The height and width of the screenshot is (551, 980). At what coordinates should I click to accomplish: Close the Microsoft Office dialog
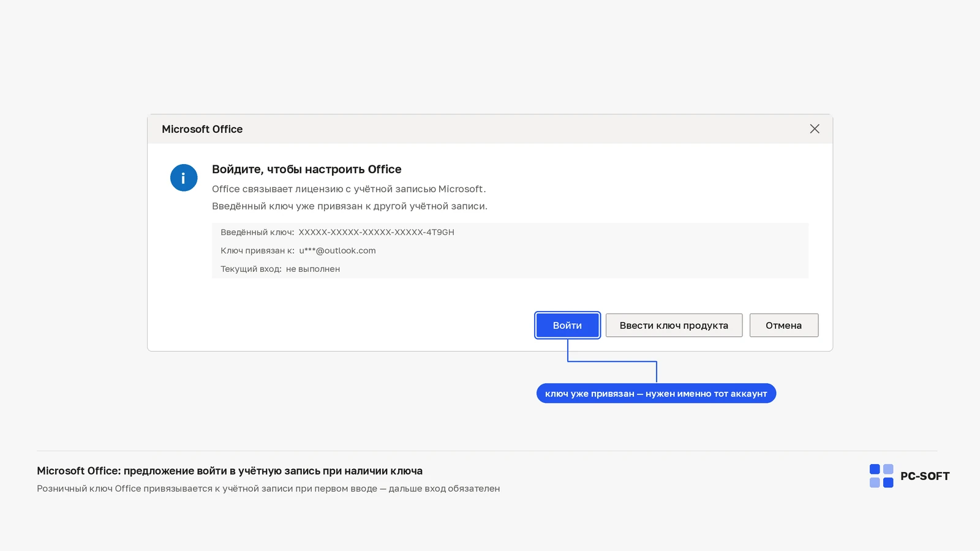click(x=815, y=129)
